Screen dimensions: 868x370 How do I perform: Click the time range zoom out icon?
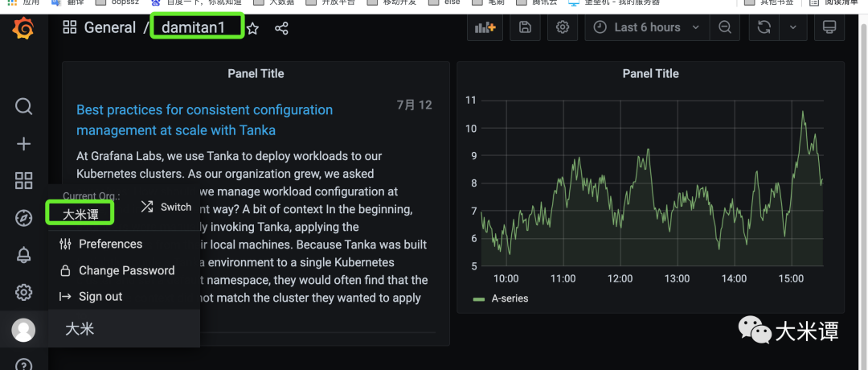(x=725, y=27)
